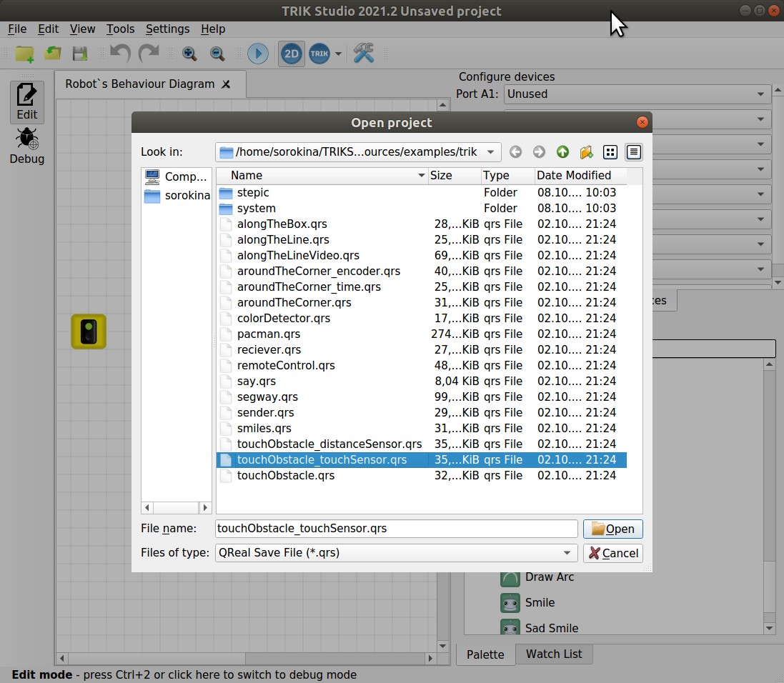Select segway.qrs file
This screenshot has width=784, height=683.
tap(422, 397)
